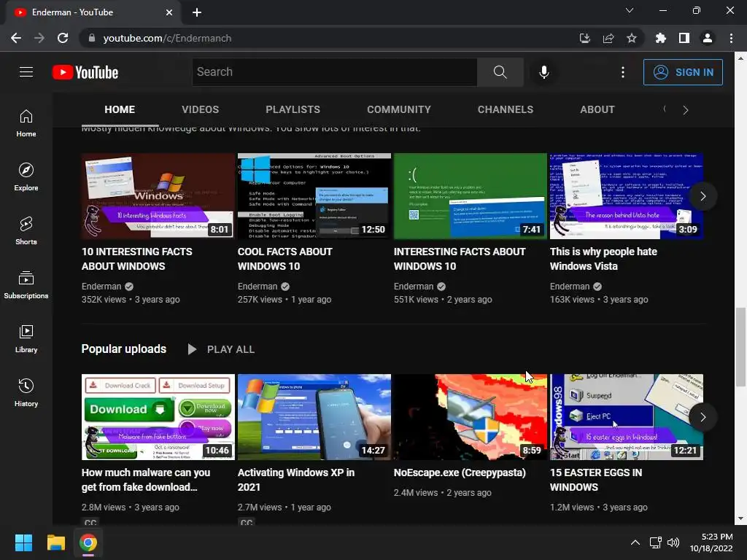
Task: Click the browser address bar URL
Action: 167,38
